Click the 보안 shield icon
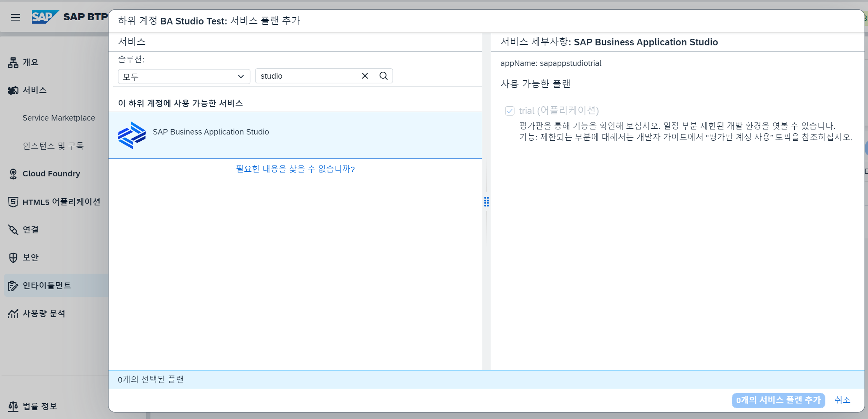This screenshot has width=868, height=419. click(13, 258)
